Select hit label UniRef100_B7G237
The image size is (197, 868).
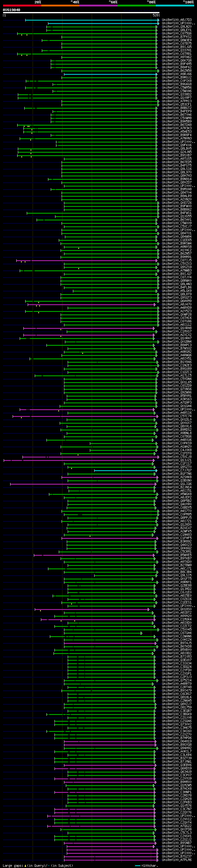(177, 856)
